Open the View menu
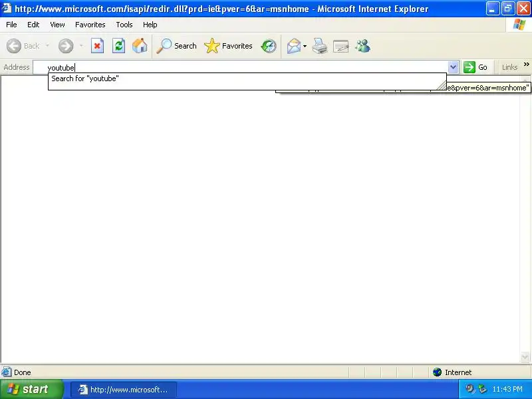Image resolution: width=532 pixels, height=399 pixels. click(x=57, y=25)
